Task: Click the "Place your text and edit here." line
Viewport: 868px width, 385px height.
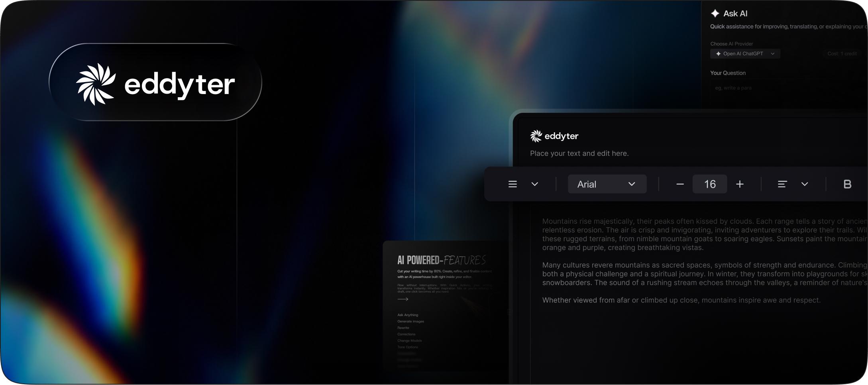Action: [x=579, y=153]
